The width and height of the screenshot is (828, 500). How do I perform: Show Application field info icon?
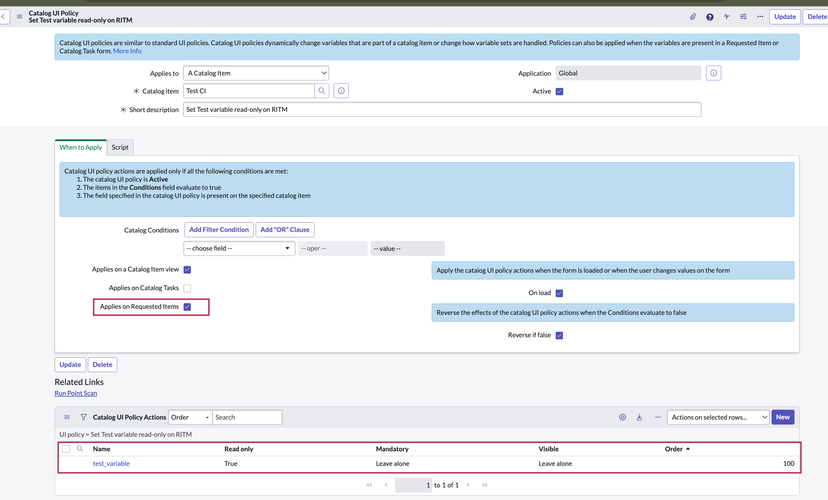714,73
